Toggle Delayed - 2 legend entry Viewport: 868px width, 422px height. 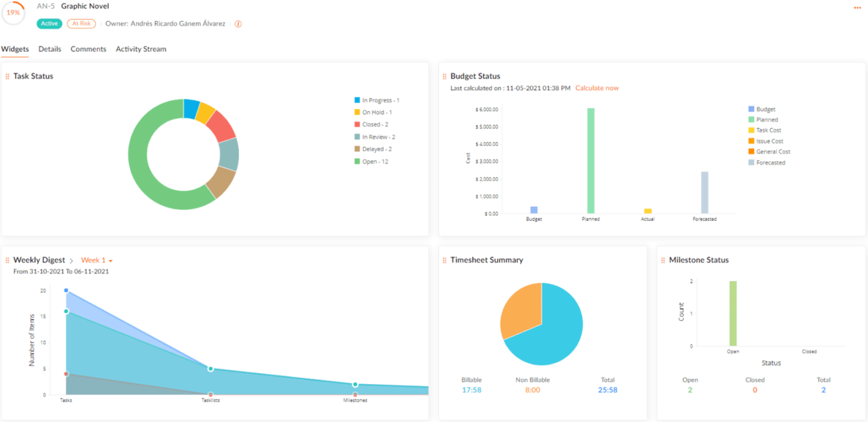pos(373,149)
